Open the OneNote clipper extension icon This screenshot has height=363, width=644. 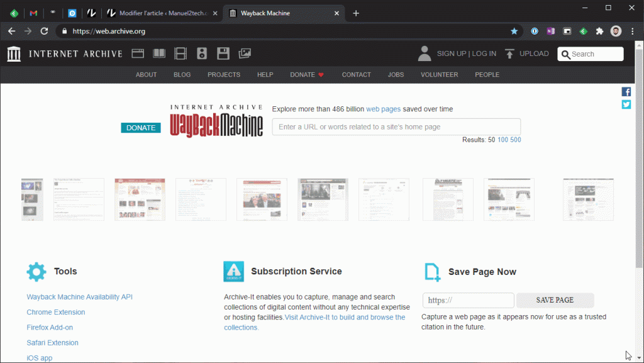pyautogui.click(x=551, y=31)
